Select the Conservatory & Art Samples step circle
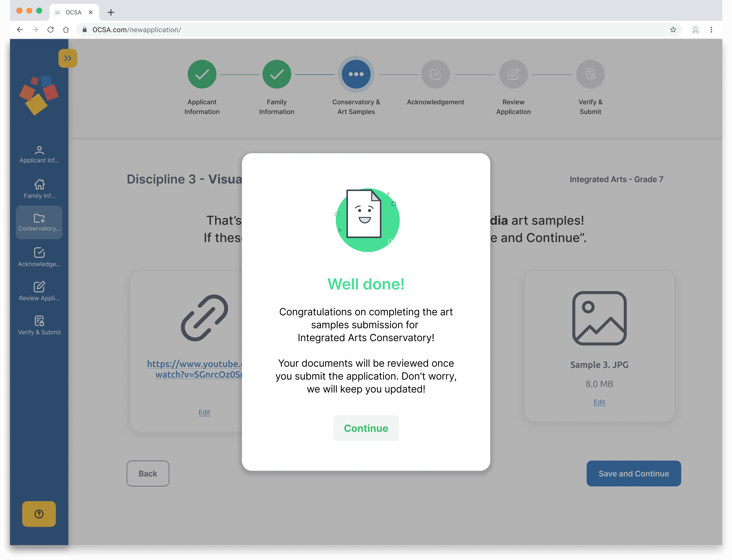Screen dimensions: 732x560 pyautogui.click(x=356, y=74)
